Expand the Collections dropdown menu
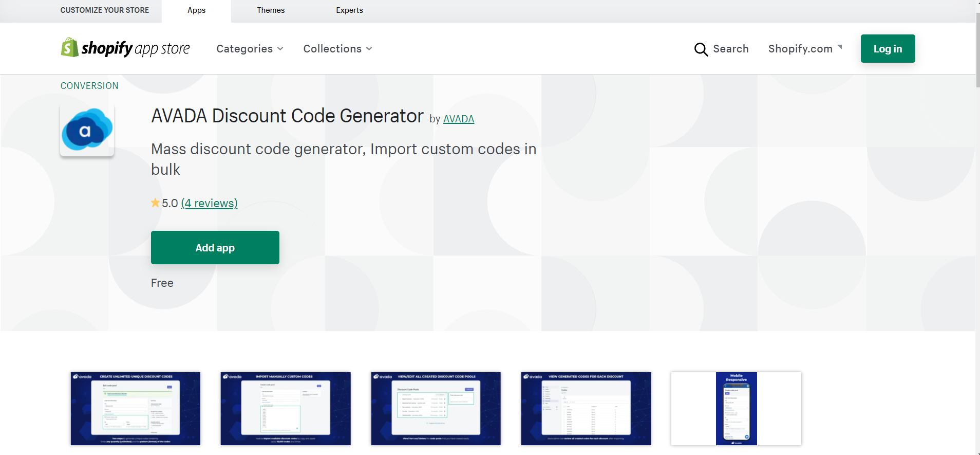The width and height of the screenshot is (980, 455). [x=337, y=49]
